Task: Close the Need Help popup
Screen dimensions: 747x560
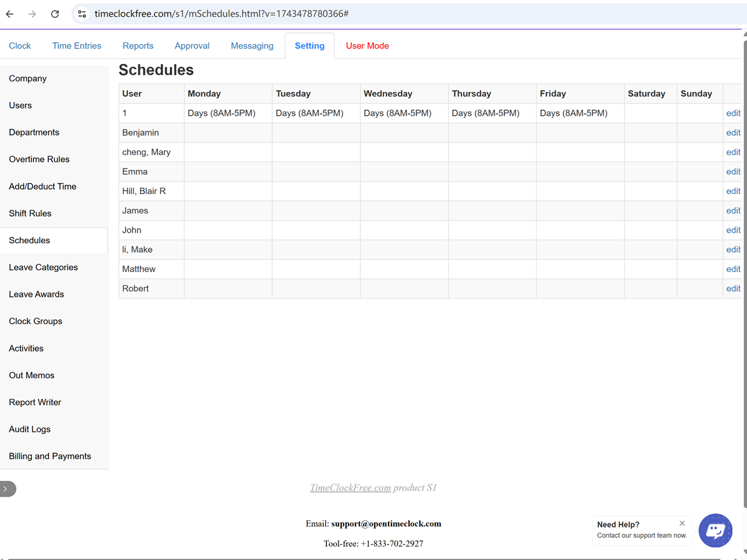Action: pos(682,523)
